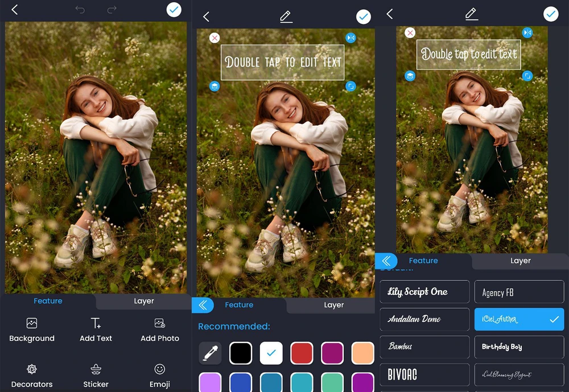Pick the eyedropper color picker tool

210,353
